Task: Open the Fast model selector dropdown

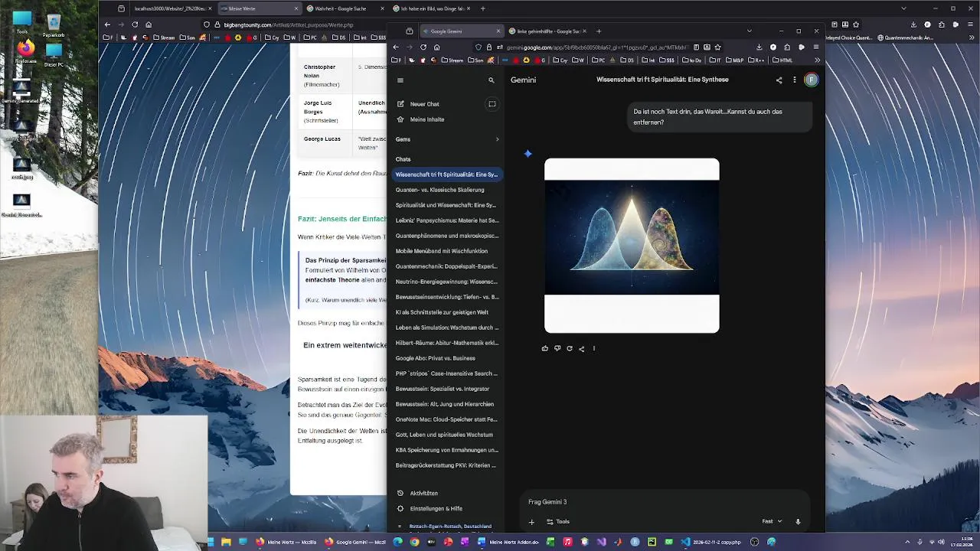Action: (772, 521)
